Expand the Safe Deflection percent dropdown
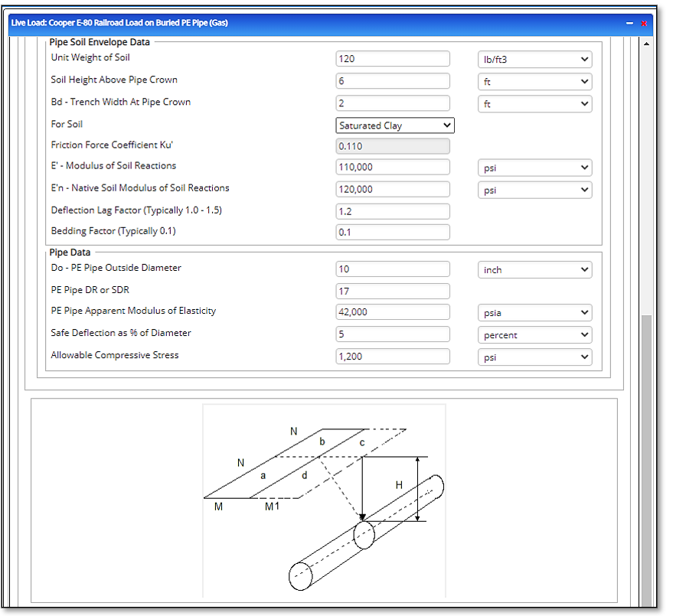The width and height of the screenshot is (673, 616). 534,334
